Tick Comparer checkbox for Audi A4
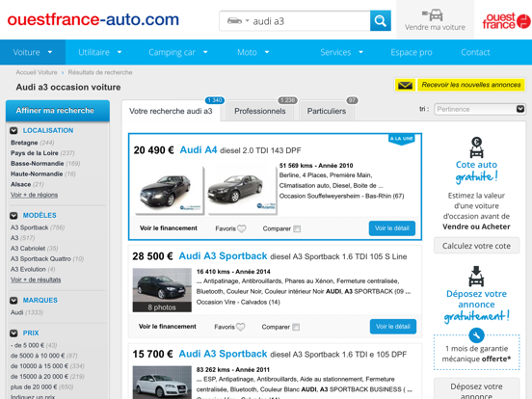The height and width of the screenshot is (399, 532). [x=297, y=228]
